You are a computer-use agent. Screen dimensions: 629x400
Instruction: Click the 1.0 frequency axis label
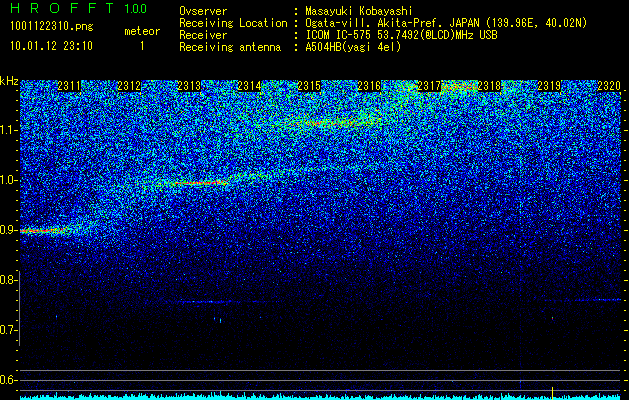tap(8, 180)
